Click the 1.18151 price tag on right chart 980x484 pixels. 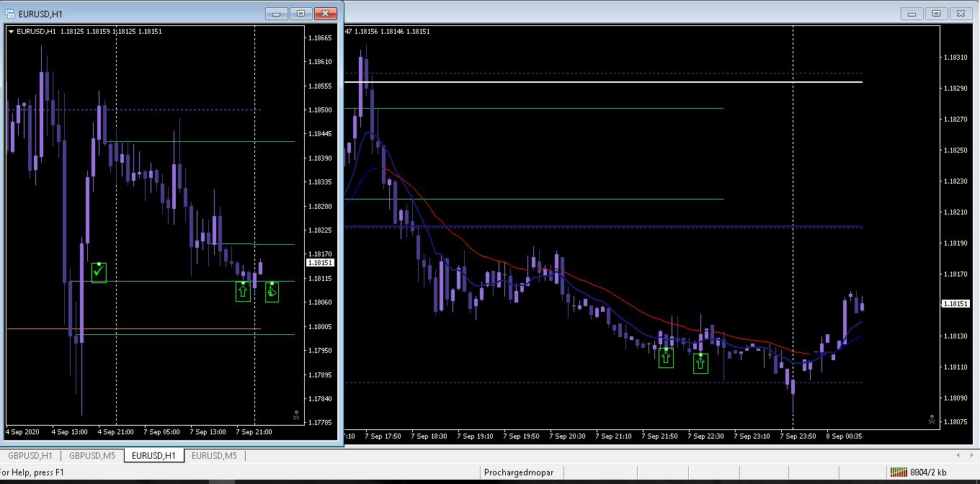pyautogui.click(x=955, y=304)
